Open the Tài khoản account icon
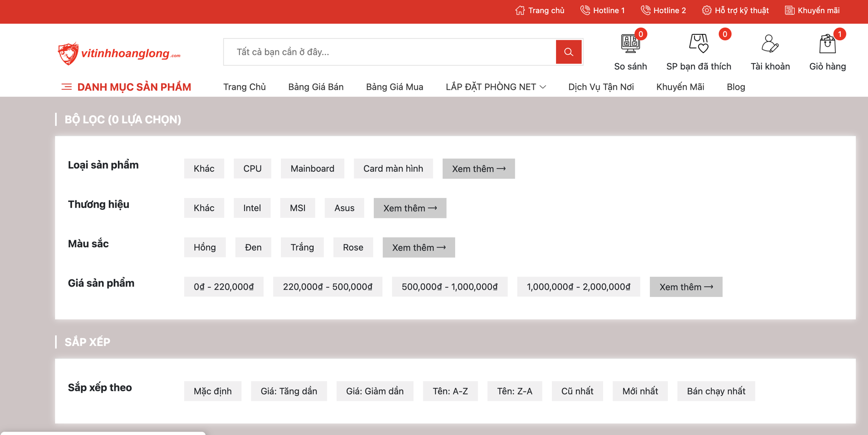The image size is (868, 435). point(770,44)
